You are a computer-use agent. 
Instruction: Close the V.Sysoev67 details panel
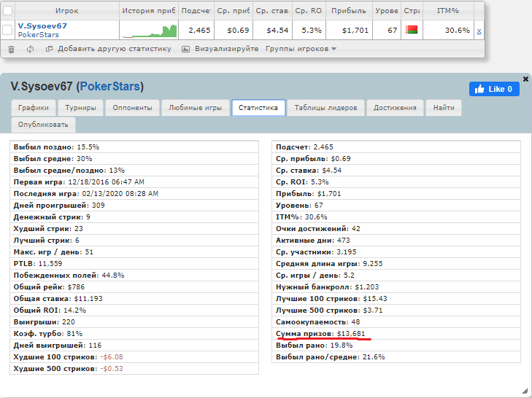pos(525,79)
